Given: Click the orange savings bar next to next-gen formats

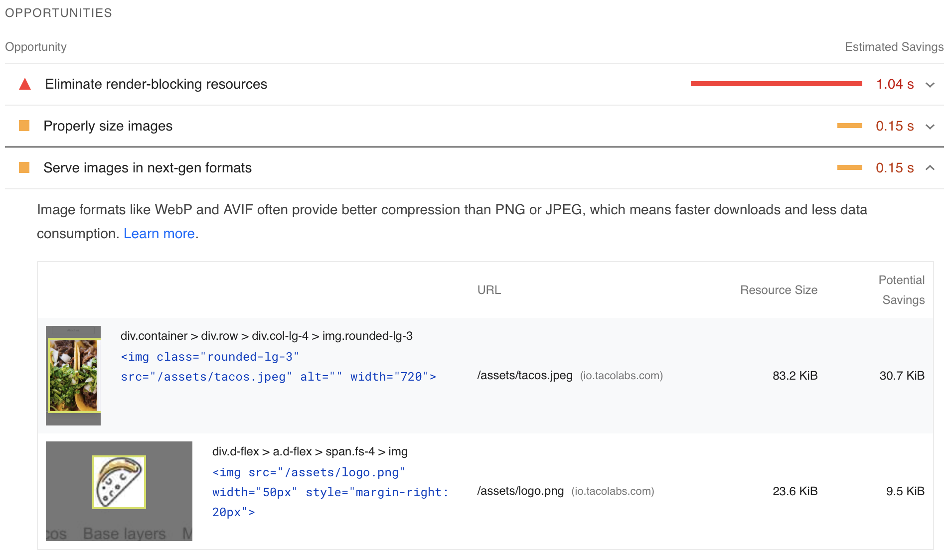Looking at the screenshot, I should (x=849, y=168).
